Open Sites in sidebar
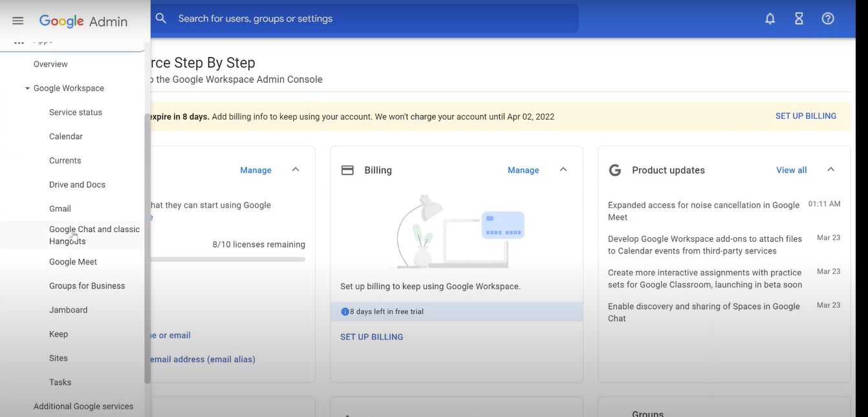 pos(58,358)
